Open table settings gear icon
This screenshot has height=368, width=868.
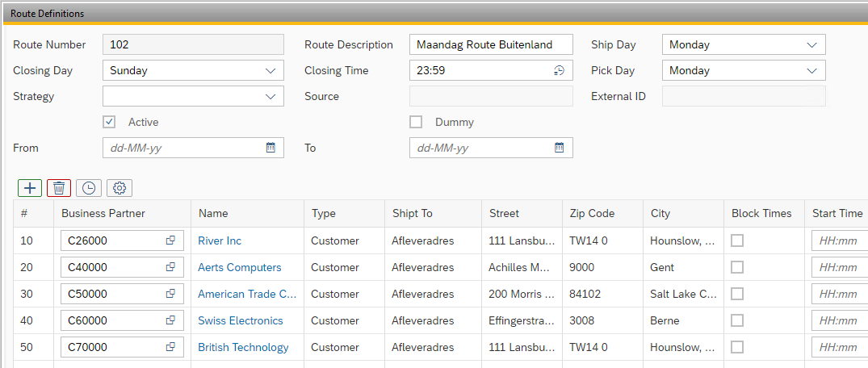pos(120,188)
